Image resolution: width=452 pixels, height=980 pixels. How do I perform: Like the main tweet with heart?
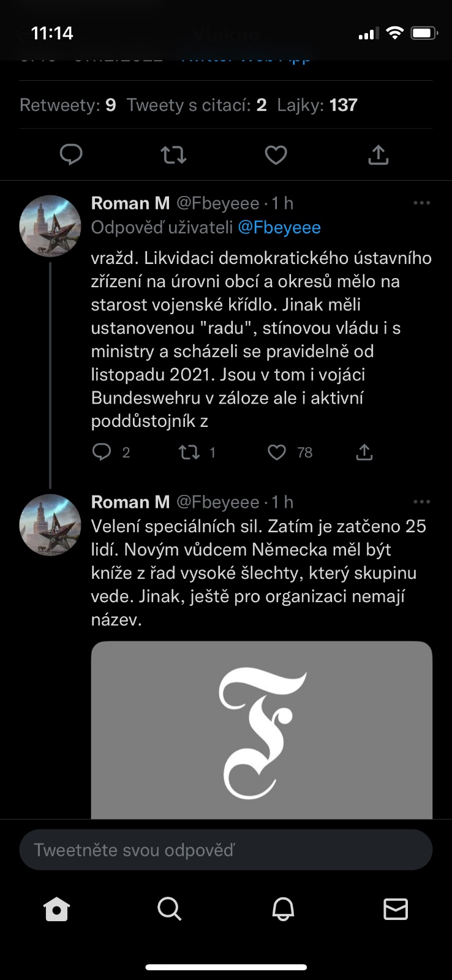click(276, 155)
